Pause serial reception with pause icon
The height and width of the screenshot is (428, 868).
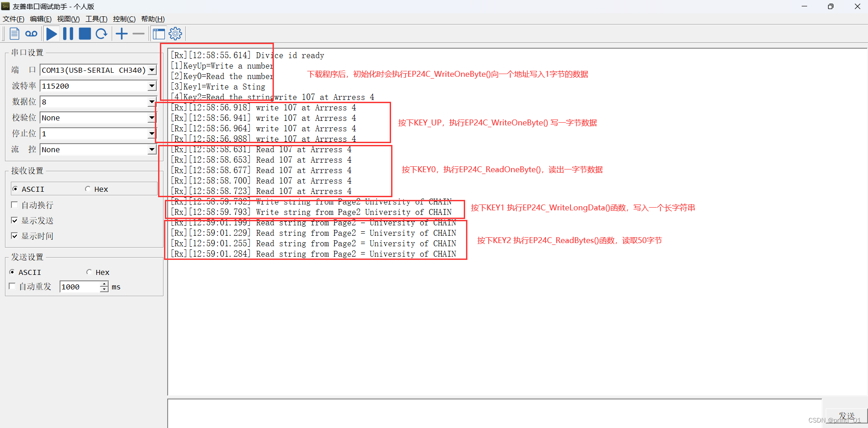click(x=68, y=34)
